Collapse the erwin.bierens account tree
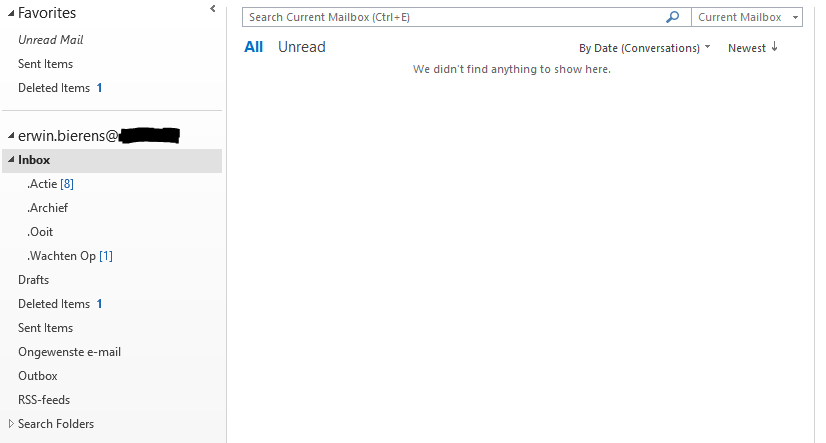826x443 pixels. (x=10, y=136)
